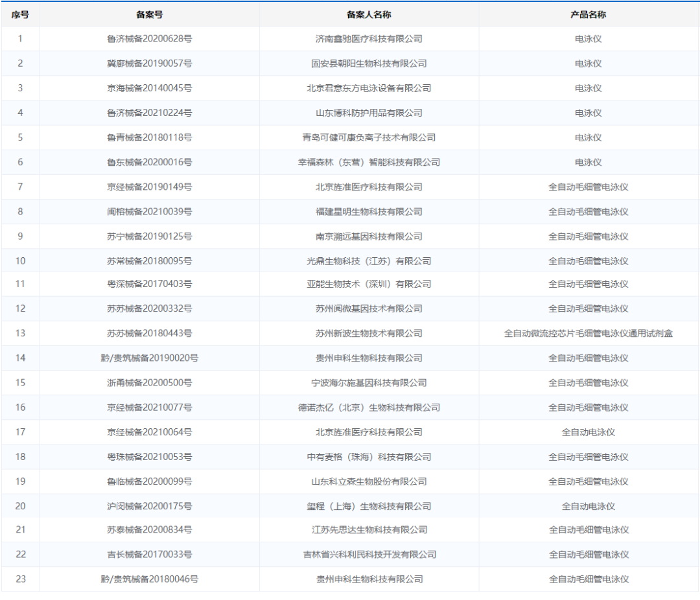Click 全自动电泳仪 in row 20
The width and height of the screenshot is (700, 600).
click(588, 506)
